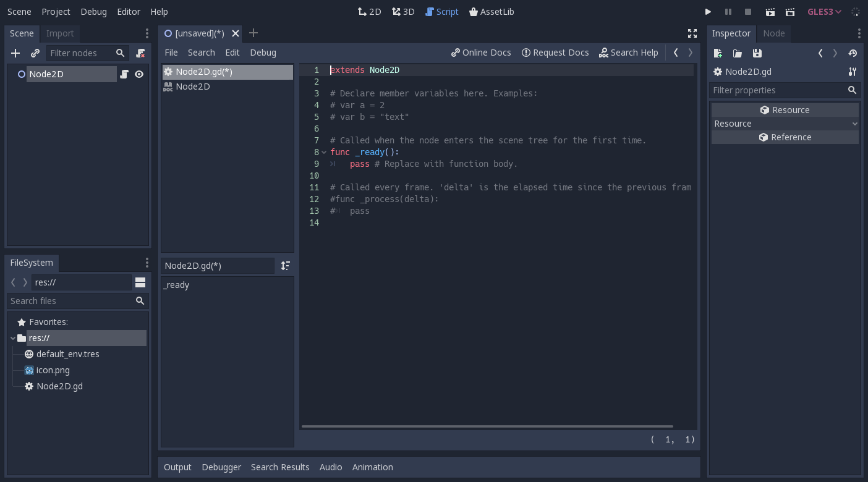The height and width of the screenshot is (482, 868).
Task: Open Online Docs
Action: point(481,53)
